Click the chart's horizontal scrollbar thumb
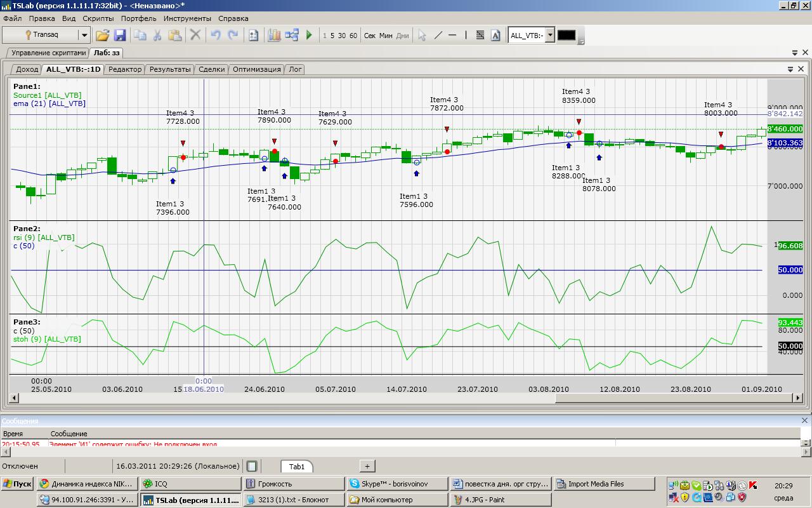 tap(672, 398)
